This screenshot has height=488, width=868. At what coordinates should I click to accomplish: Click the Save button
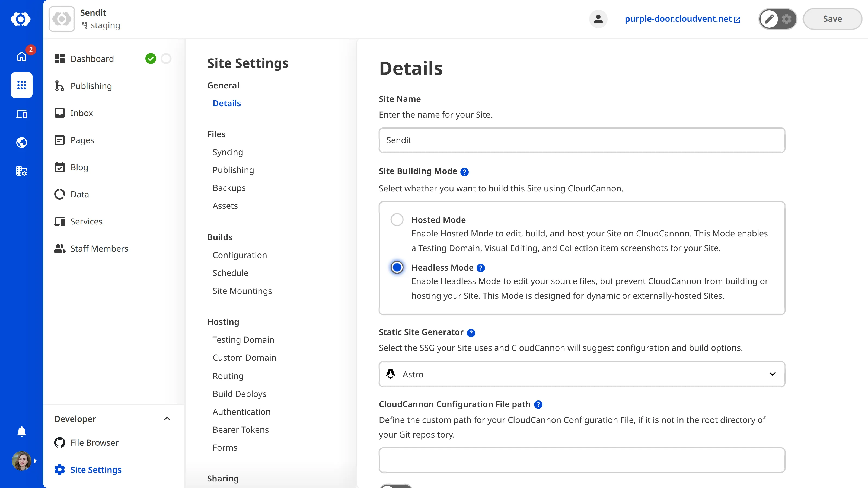[832, 19]
